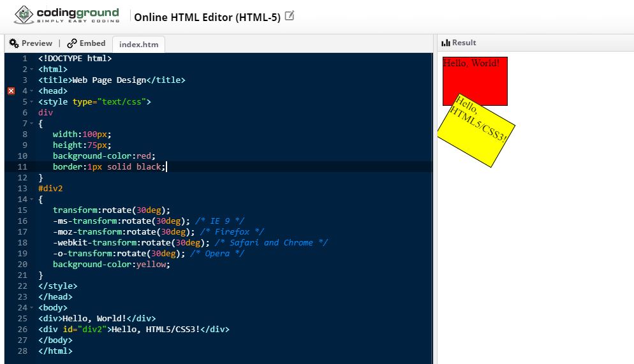Collapse the style tag on line 5

(31, 102)
